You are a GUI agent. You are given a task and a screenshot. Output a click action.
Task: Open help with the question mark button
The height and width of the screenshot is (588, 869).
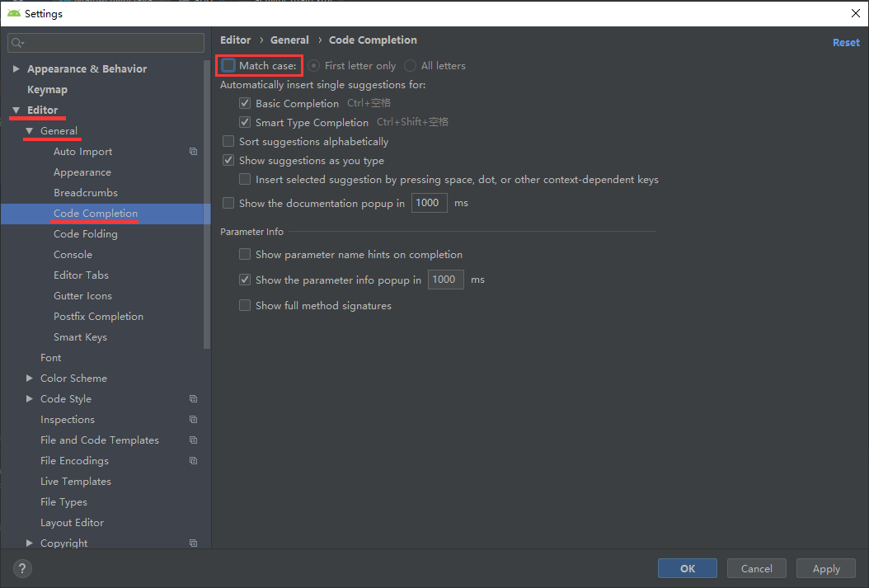(22, 568)
